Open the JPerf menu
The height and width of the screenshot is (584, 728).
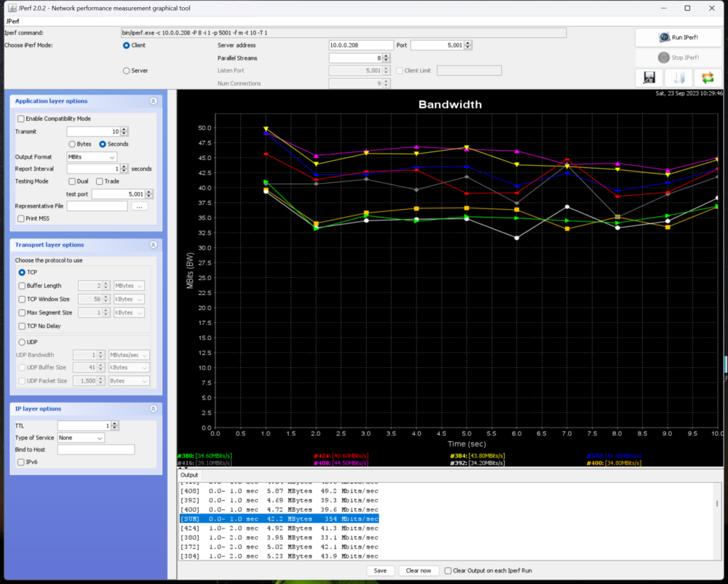pos(13,21)
